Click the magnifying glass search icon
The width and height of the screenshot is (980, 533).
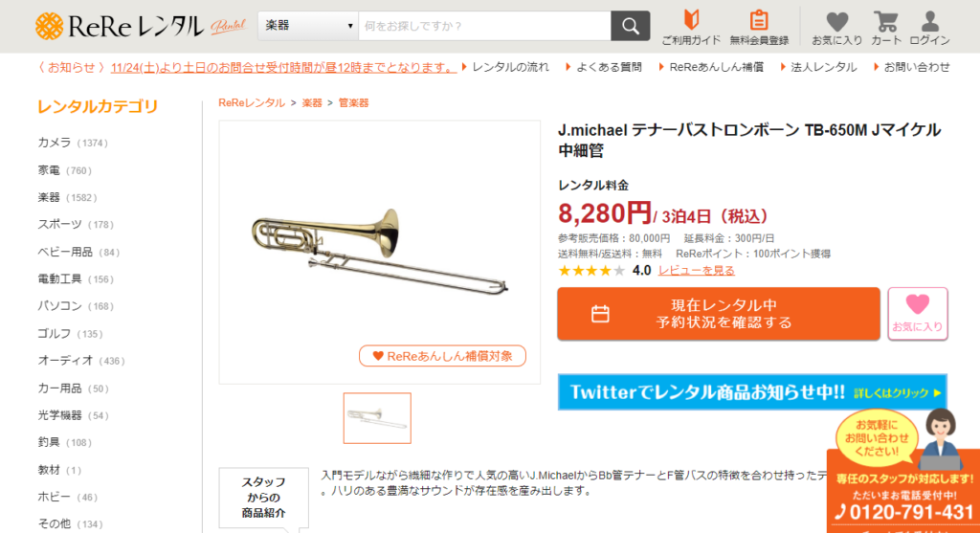pos(630,26)
